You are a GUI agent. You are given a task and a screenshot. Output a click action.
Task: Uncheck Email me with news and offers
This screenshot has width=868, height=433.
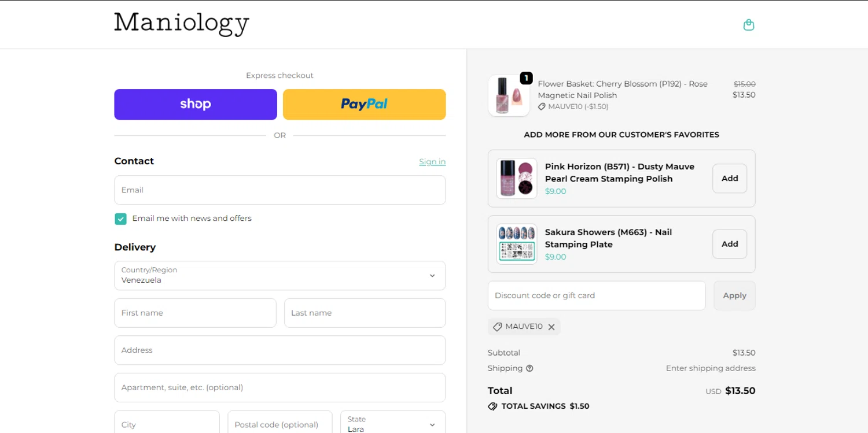point(120,219)
